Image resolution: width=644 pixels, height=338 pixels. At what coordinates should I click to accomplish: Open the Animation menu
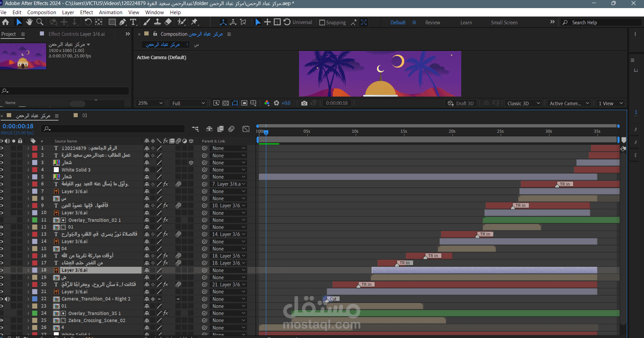point(110,12)
